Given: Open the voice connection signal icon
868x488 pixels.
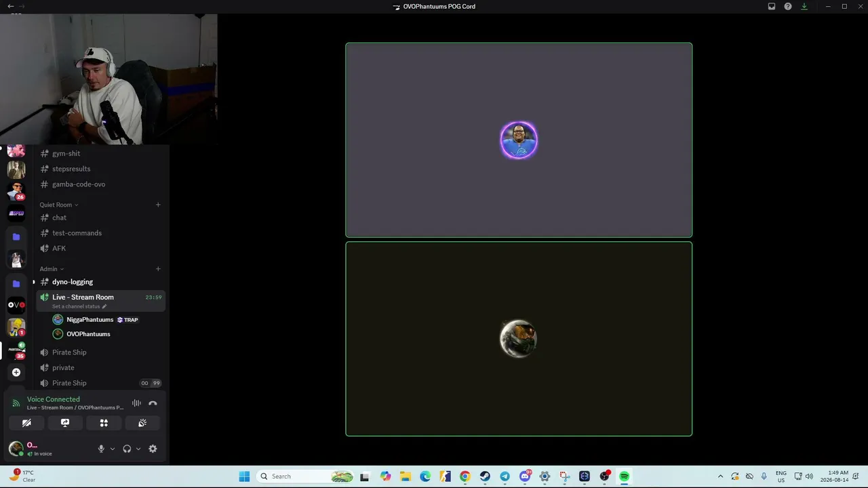Looking at the screenshot, I should 16,403.
